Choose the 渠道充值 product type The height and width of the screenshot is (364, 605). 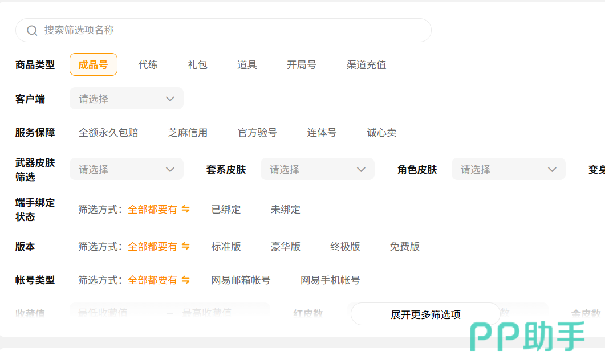click(x=366, y=65)
